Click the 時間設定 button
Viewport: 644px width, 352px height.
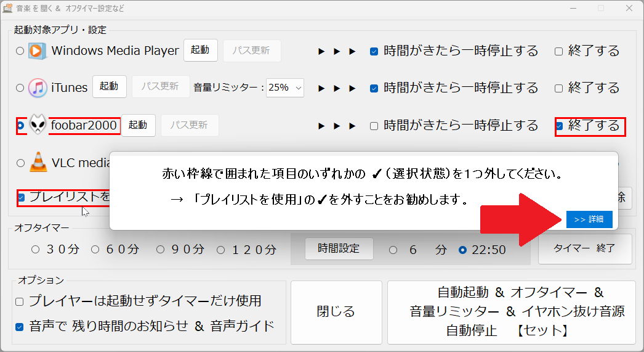[339, 248]
